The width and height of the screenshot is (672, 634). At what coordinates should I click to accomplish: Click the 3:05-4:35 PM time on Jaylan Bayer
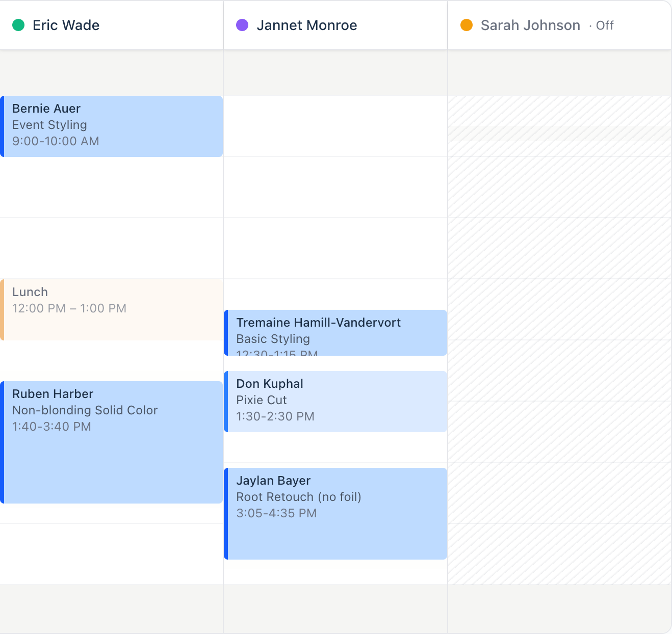(276, 513)
